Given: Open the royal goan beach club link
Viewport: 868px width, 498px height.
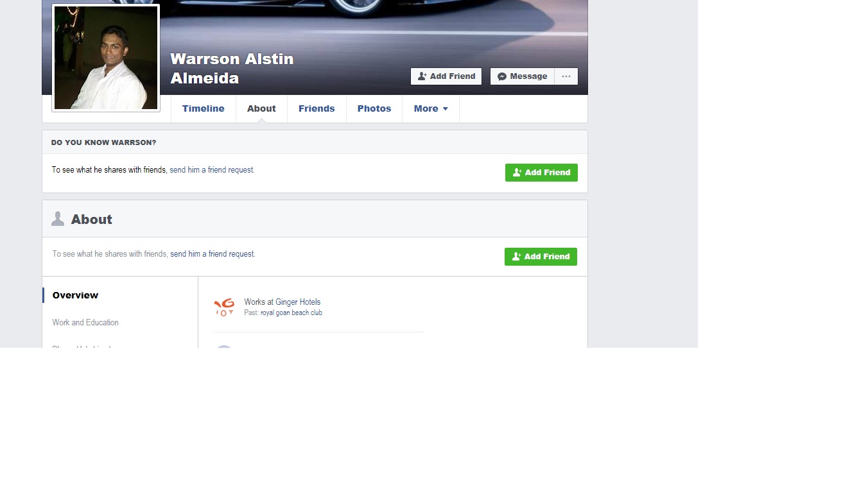Looking at the screenshot, I should click(x=291, y=313).
